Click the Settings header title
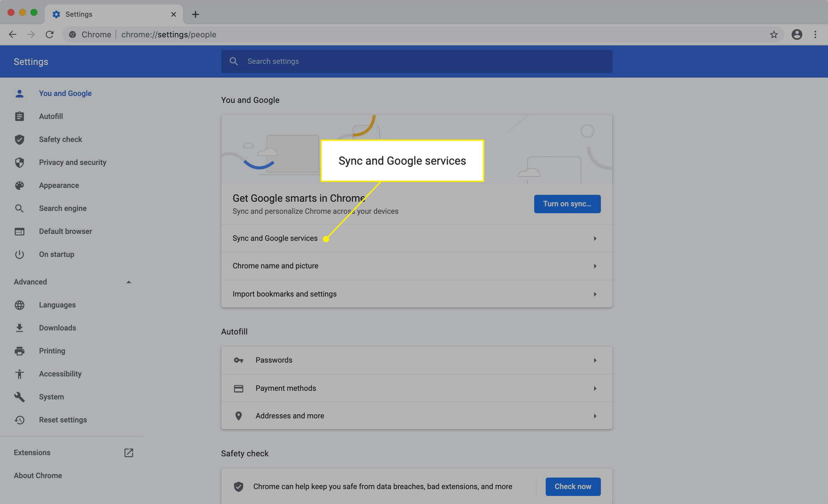 (31, 62)
